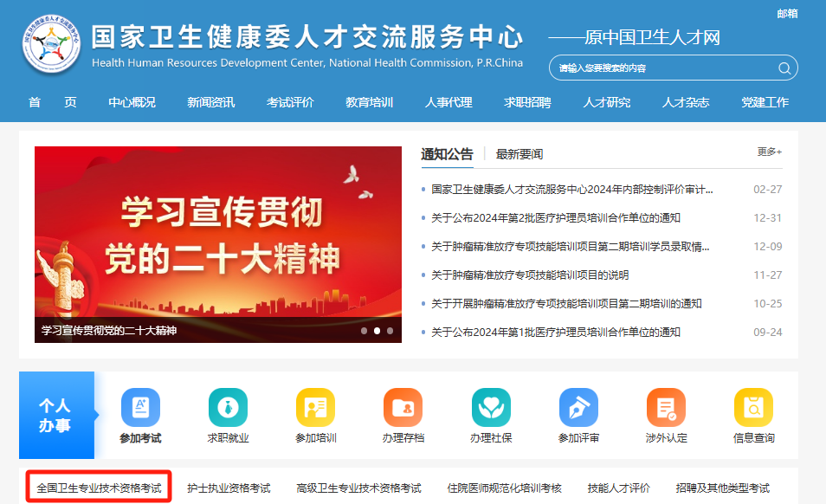Open the 信息查询 search icon

pyautogui.click(x=753, y=407)
